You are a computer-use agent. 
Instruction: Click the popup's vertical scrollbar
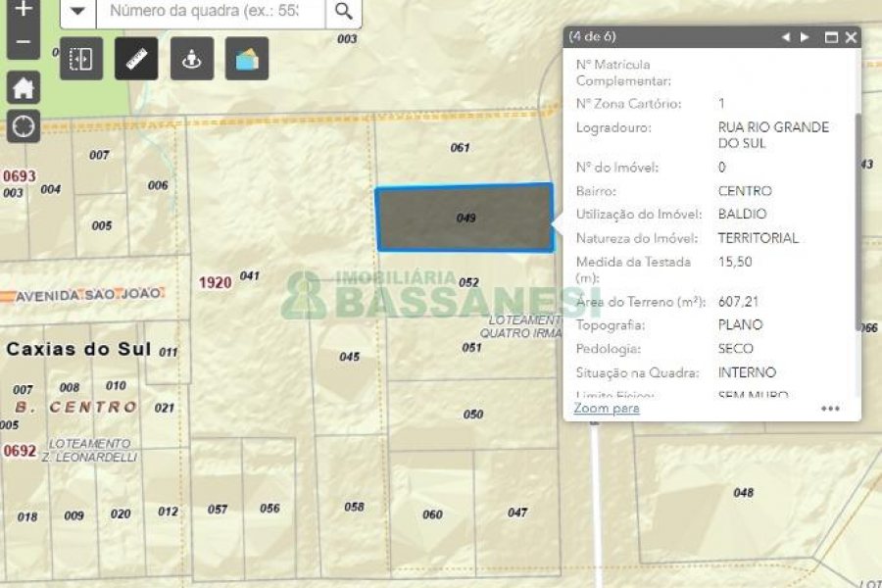coord(858,216)
